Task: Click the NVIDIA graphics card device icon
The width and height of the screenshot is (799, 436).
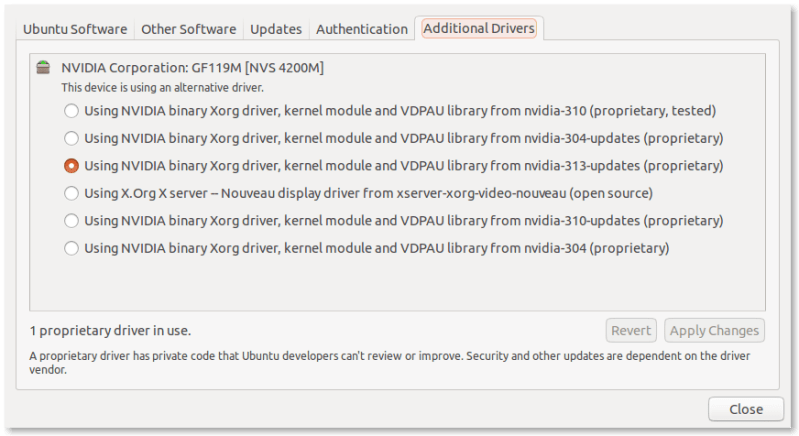Action: pos(43,67)
